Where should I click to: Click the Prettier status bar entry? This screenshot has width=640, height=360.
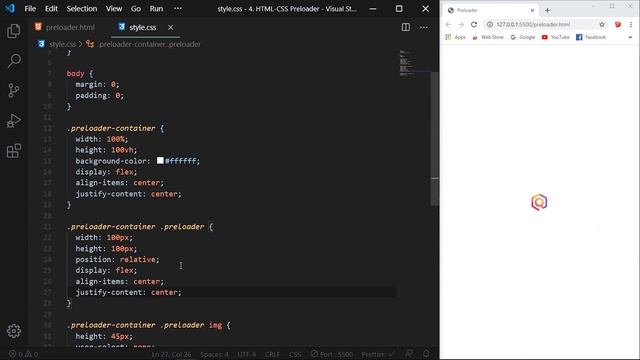click(378, 354)
